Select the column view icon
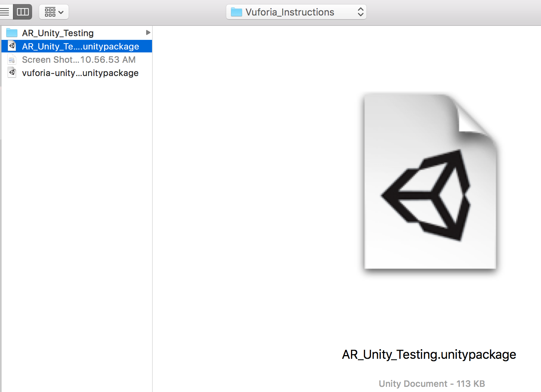Image resolution: width=541 pixels, height=392 pixels. pos(22,11)
